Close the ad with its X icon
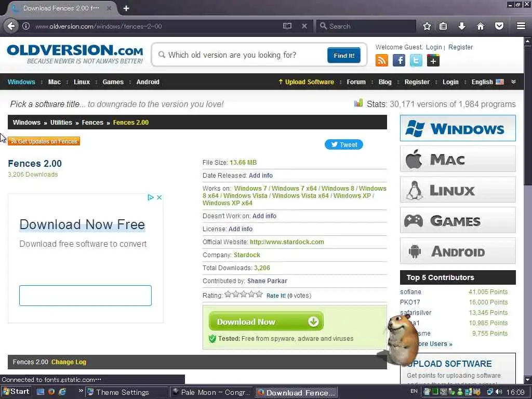Viewport: 532px width, 399px height. (x=159, y=197)
